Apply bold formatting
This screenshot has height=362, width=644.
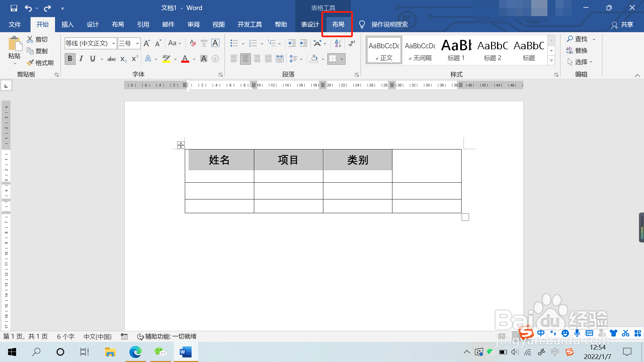click(70, 59)
